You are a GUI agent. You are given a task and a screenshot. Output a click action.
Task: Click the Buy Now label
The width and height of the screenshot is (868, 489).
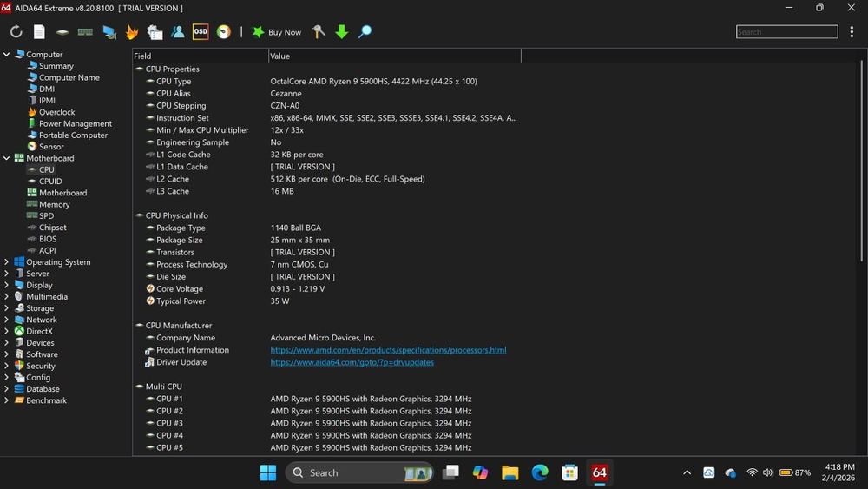(x=285, y=33)
